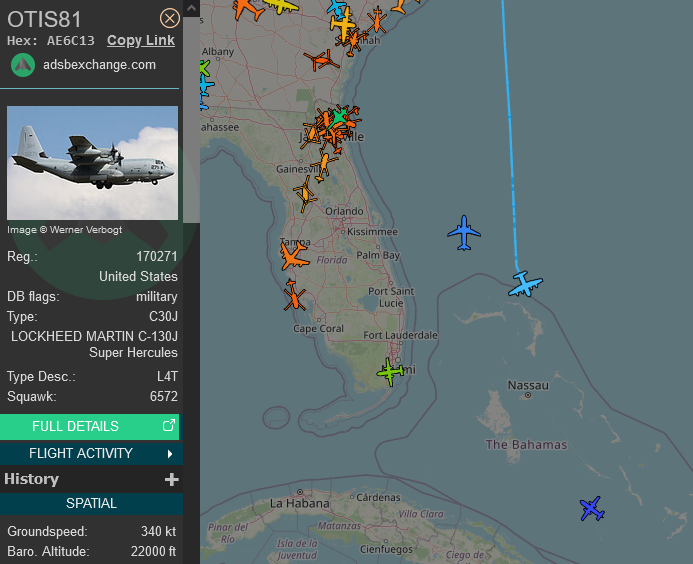
Task: Select the blue jet icon east of Orlando
Action: [464, 233]
